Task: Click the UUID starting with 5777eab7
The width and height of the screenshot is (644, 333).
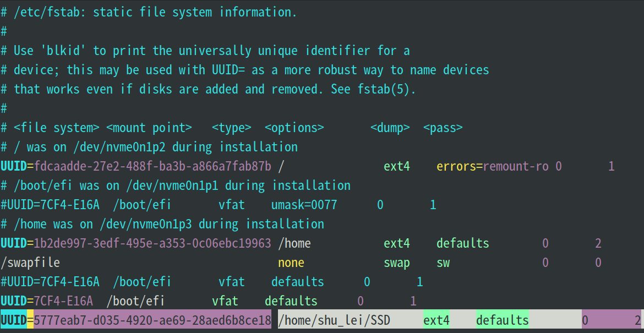Action: [152, 320]
